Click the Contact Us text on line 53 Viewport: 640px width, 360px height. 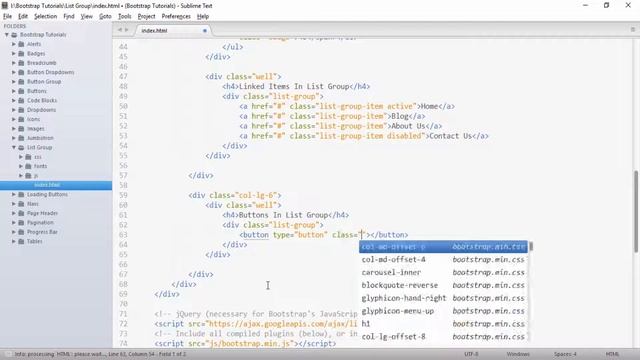coord(451,136)
